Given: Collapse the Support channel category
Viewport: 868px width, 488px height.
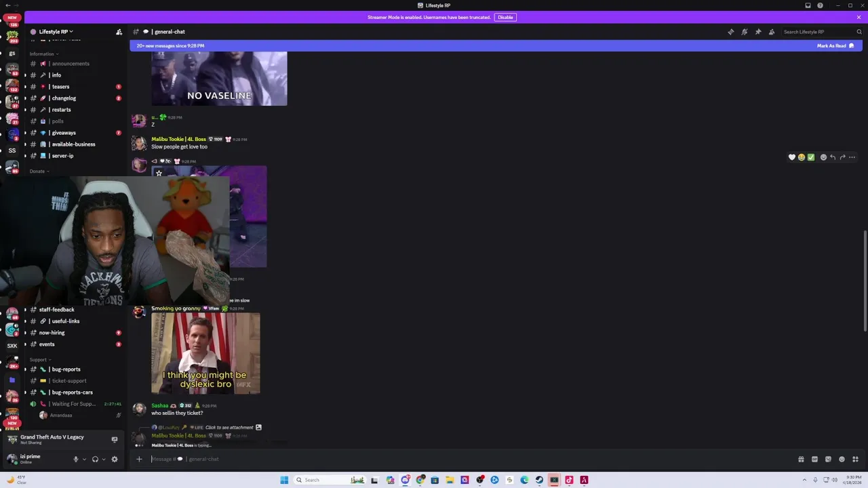Looking at the screenshot, I should [41, 359].
